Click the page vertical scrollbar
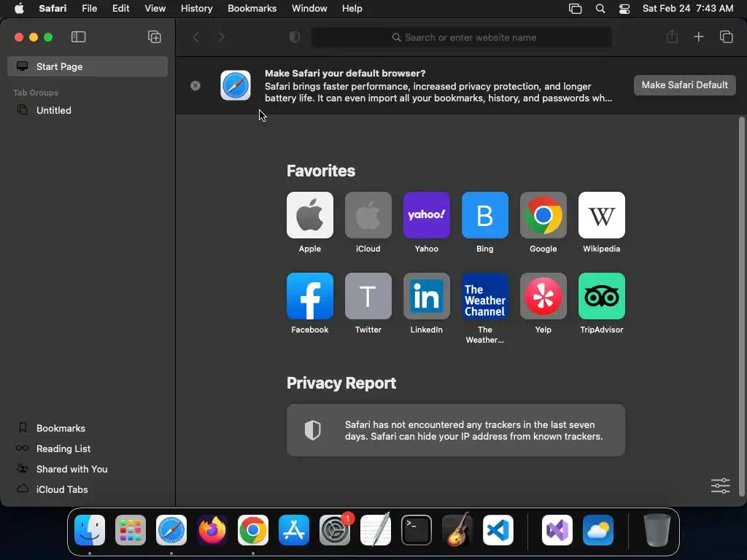The image size is (747, 560). click(x=741, y=307)
